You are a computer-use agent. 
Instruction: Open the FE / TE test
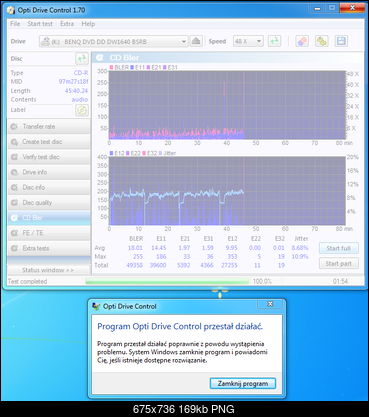coord(49,233)
